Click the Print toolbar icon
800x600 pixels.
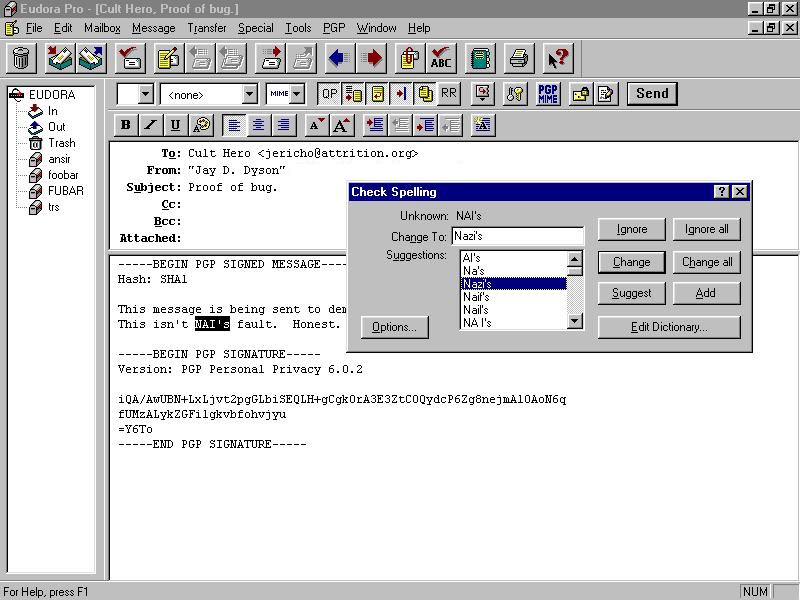[517, 59]
